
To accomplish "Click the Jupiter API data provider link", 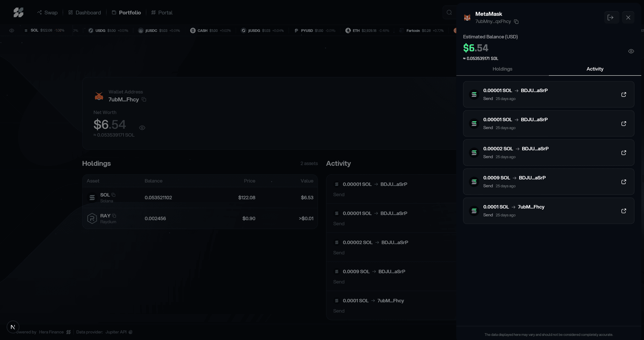I will coord(116,332).
